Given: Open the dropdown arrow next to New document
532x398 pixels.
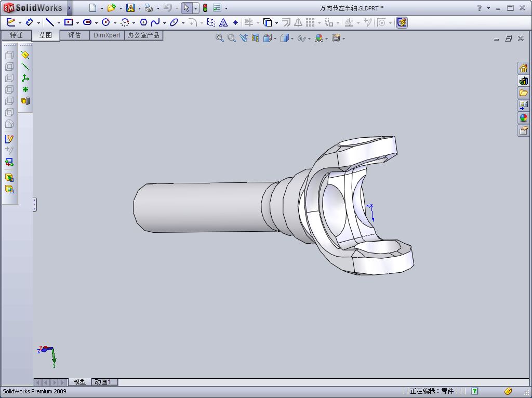Looking at the screenshot, I should click(x=102, y=8).
